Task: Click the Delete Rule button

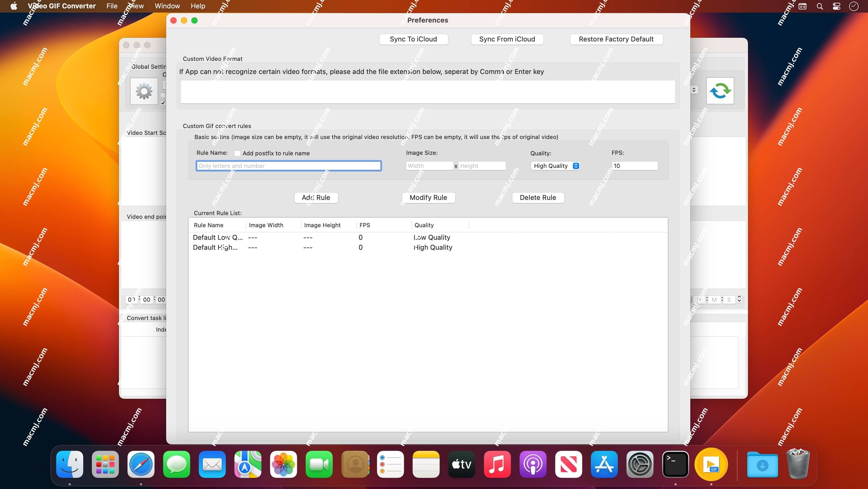Action: 538,197
